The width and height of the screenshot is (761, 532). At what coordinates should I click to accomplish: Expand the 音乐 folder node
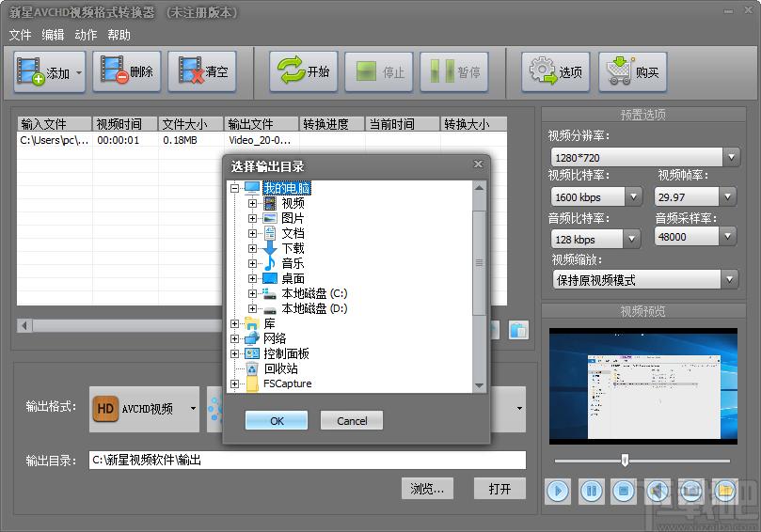(252, 263)
